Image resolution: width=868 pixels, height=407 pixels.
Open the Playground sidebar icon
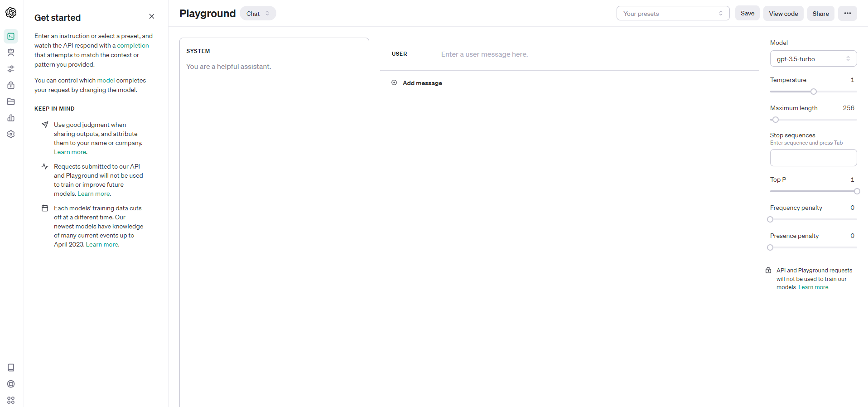click(x=11, y=36)
